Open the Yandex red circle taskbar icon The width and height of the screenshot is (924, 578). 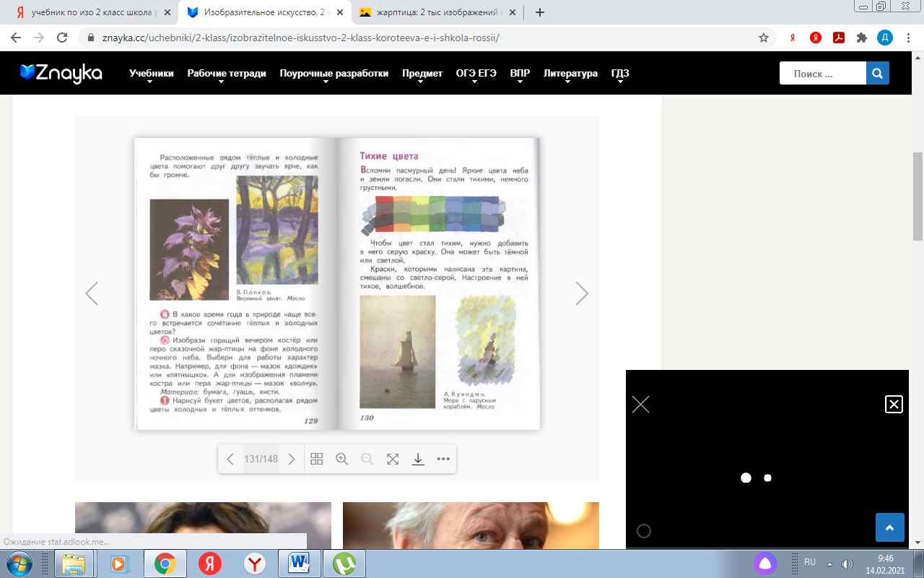(x=210, y=564)
